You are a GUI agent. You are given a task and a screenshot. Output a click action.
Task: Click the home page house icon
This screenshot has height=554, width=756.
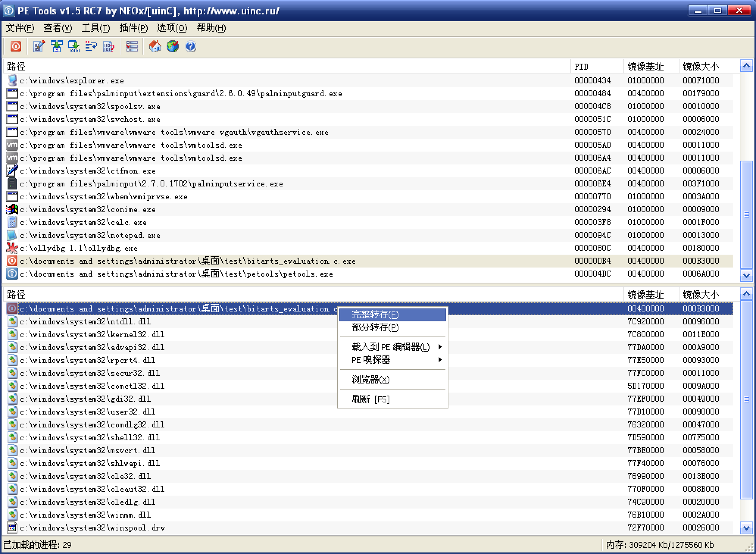pos(155,47)
